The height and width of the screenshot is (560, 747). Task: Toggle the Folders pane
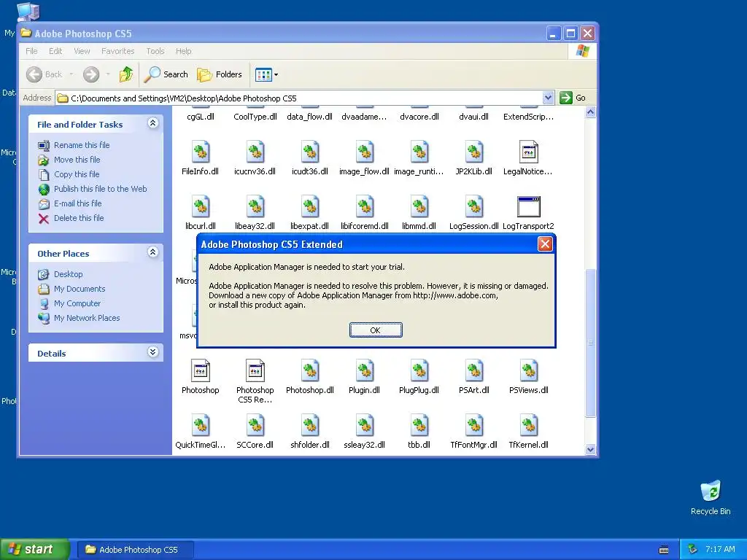tap(220, 74)
